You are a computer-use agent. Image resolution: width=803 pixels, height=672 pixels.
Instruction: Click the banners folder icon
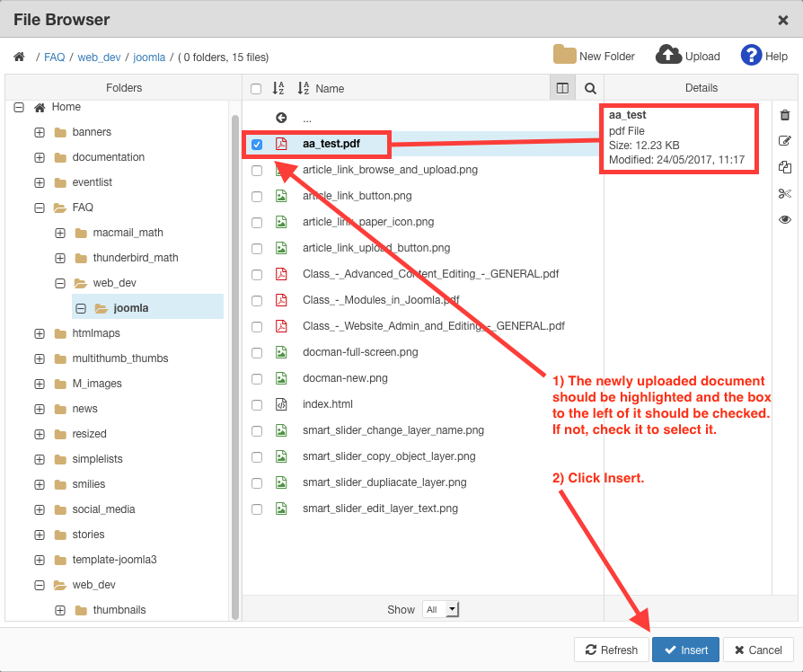pos(60,132)
